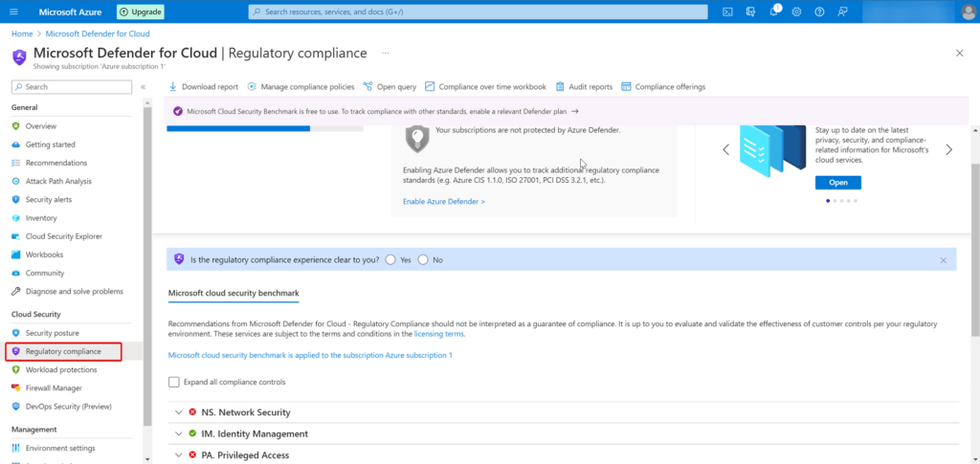Click the blue compliance progress bar
The image size is (980, 464).
(238, 128)
